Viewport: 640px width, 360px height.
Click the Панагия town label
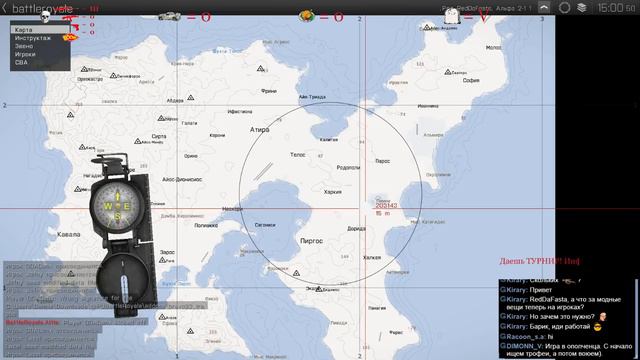coord(377,308)
